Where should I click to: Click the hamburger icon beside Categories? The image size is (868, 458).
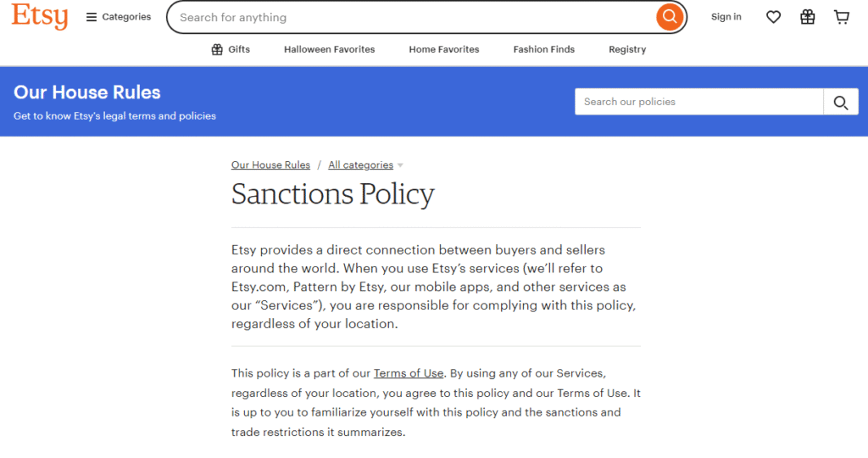coord(92,17)
